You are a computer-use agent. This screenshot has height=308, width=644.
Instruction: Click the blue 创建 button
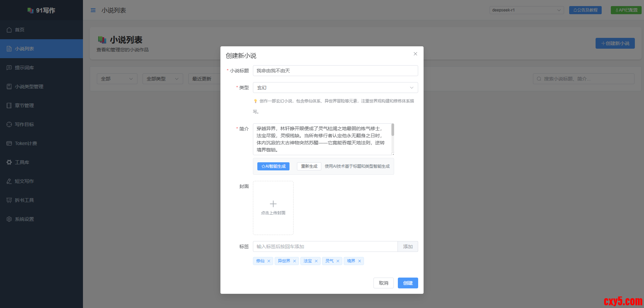(x=408, y=283)
